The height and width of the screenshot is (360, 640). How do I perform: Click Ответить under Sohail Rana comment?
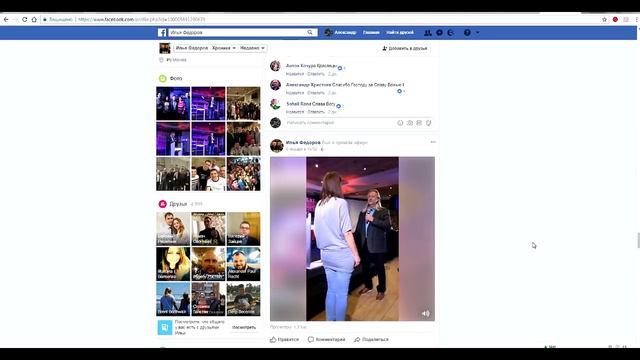tap(316, 112)
